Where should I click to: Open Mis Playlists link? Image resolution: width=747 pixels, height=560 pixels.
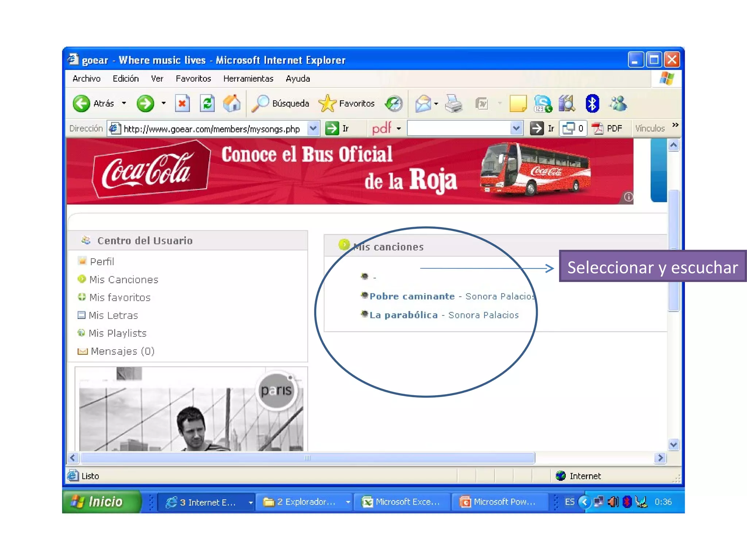[117, 333]
